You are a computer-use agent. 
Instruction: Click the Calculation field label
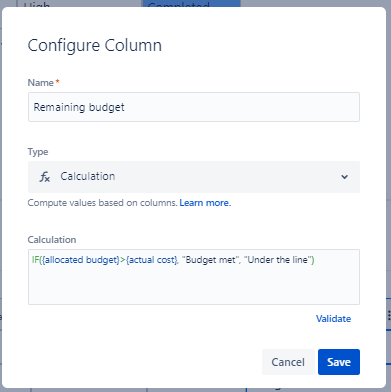click(52, 240)
